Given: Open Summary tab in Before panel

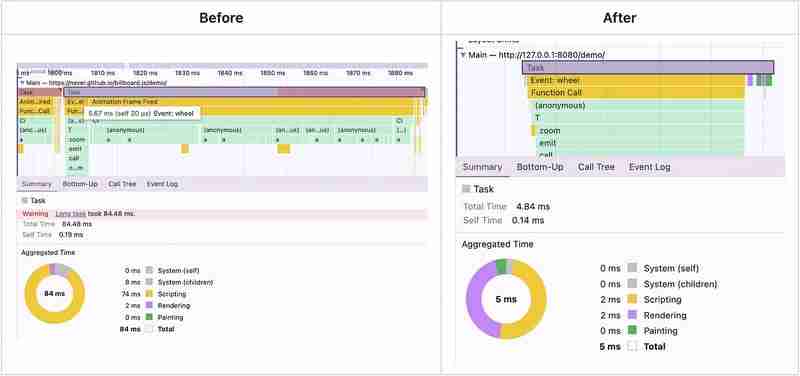Looking at the screenshot, I should 36,184.
